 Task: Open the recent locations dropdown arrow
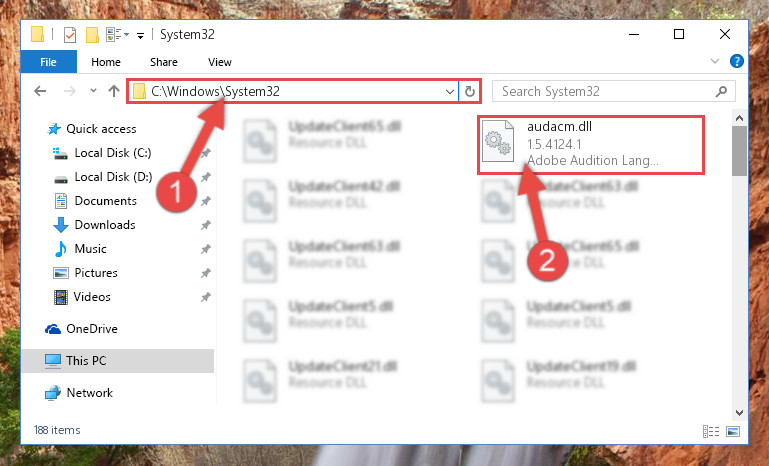(93, 91)
